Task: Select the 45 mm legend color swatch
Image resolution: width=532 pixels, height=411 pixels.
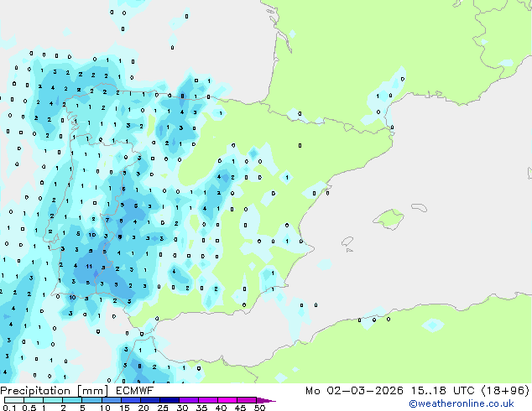Action: 247,400
